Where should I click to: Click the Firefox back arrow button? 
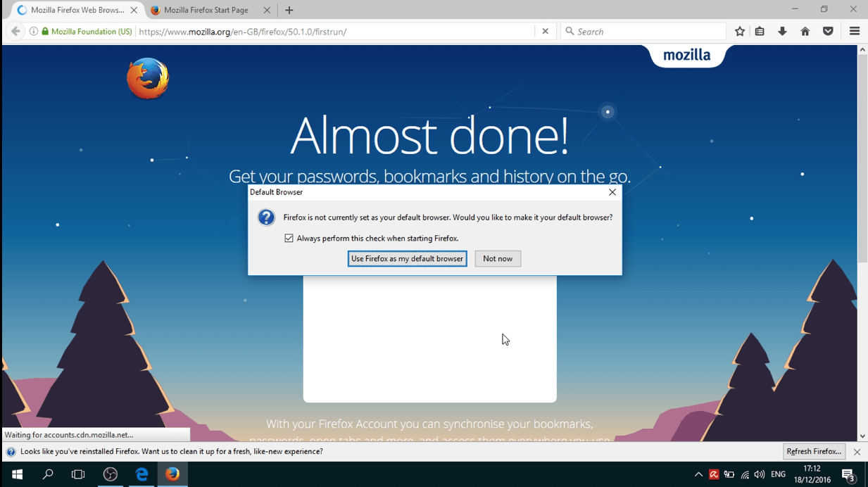point(15,32)
